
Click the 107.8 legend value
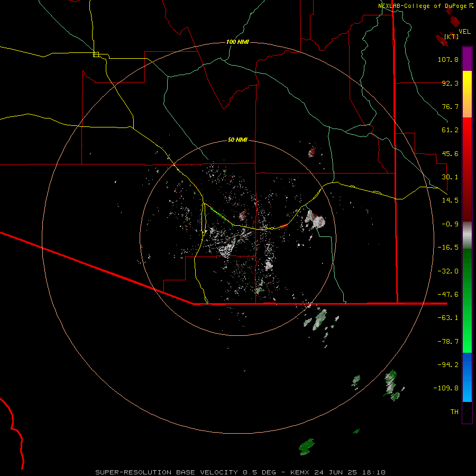point(448,59)
